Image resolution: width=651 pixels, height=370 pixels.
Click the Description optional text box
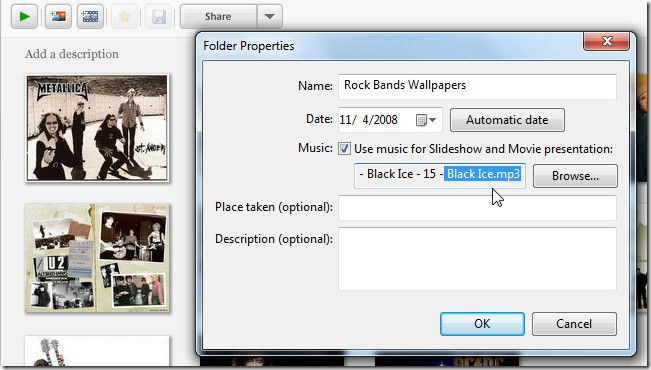pyautogui.click(x=477, y=259)
